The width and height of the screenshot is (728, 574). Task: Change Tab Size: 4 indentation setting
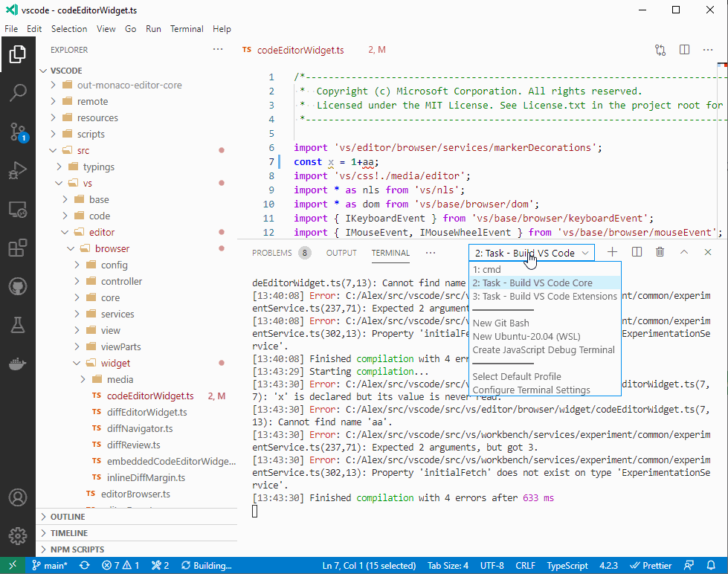[448, 565]
